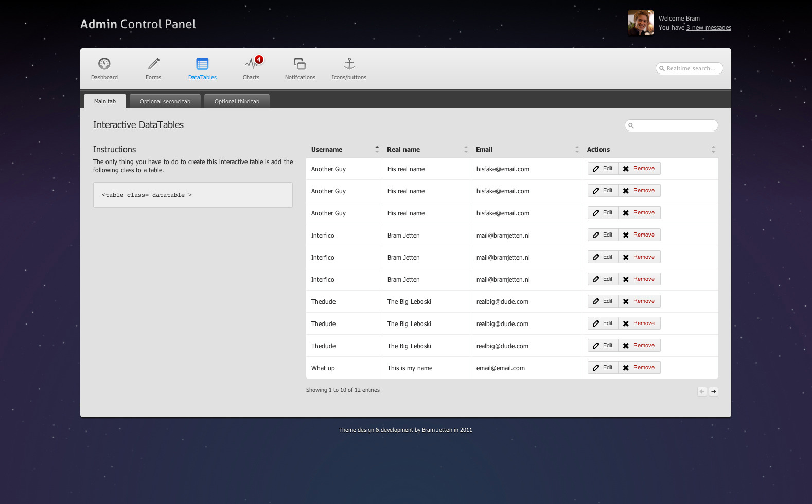
Task: Select the Main tab
Action: click(105, 101)
